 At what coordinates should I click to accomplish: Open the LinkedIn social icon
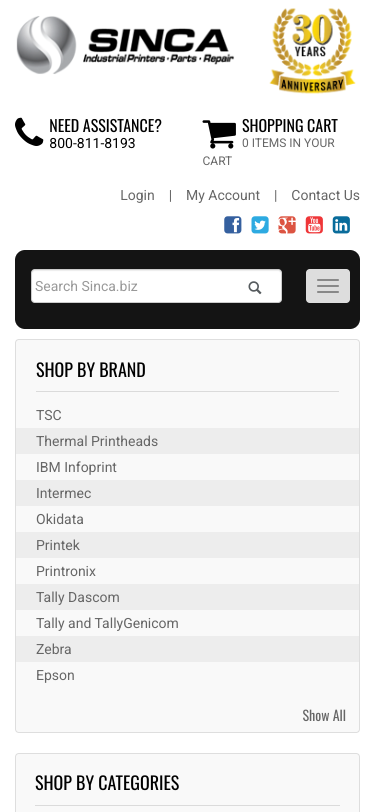[x=341, y=225]
